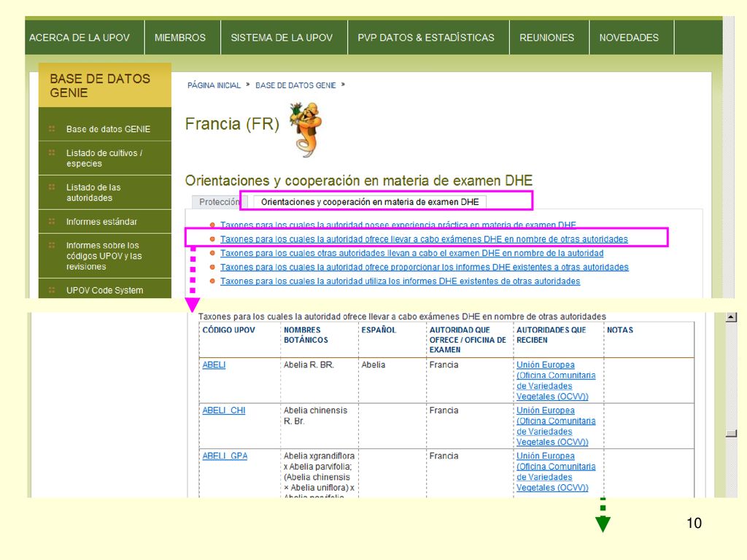
Task: Open link ofrece llevar a cabo exámenes DHE
Action: 424,239
